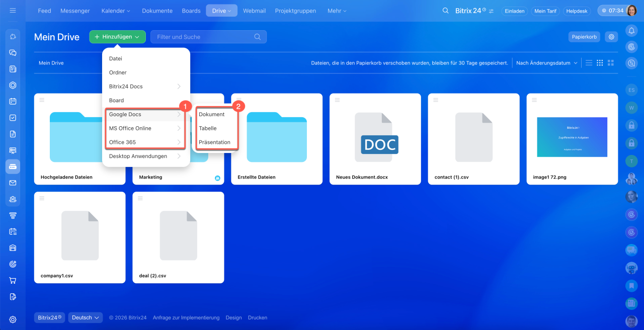Viewport: 644px width, 330px height.
Task: Click the search magnifier in top bar
Action: click(445, 11)
